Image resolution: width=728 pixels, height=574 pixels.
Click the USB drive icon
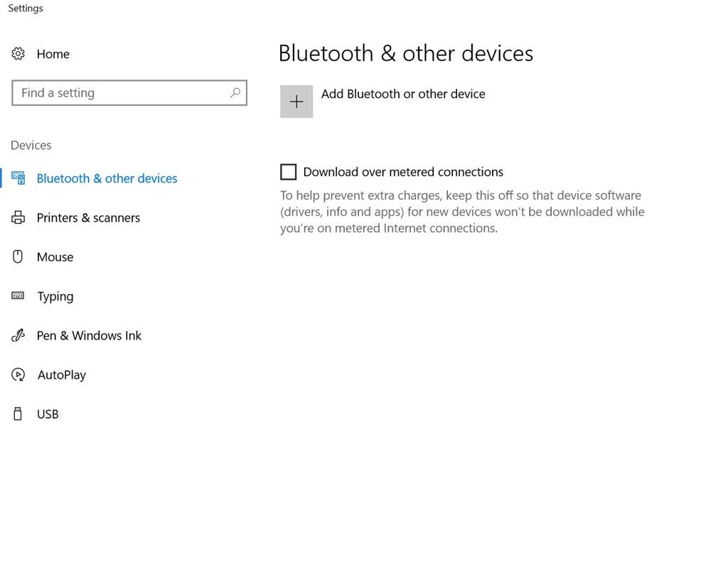coord(18,413)
